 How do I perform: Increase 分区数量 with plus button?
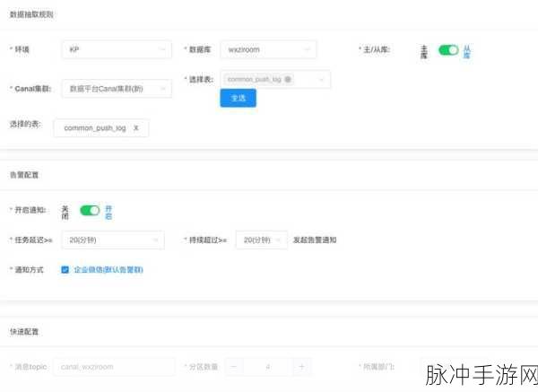(302, 367)
